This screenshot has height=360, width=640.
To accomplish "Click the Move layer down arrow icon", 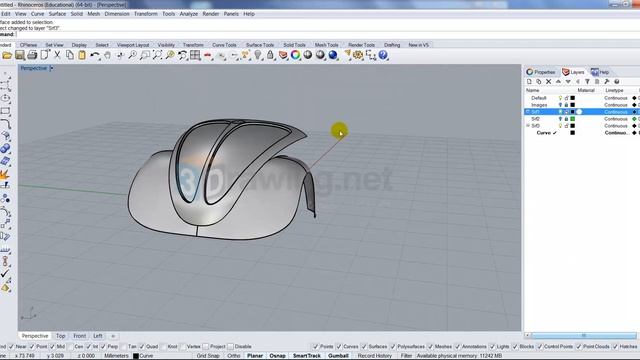I will (x=568, y=82).
